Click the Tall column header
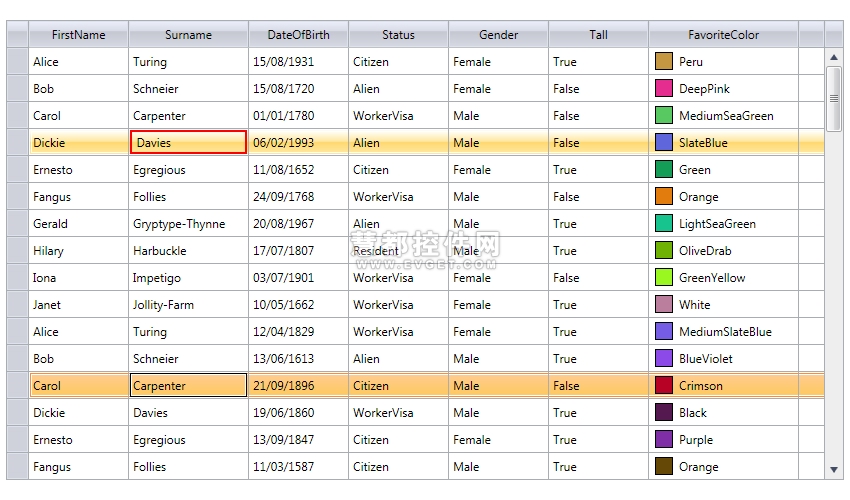The width and height of the screenshot is (850, 500). (598, 35)
